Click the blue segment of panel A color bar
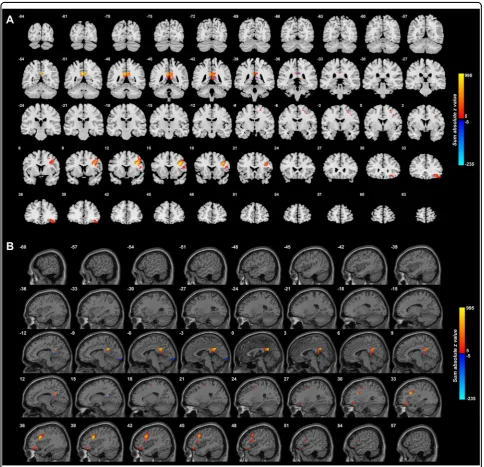Screen dimensions: 484x467 click(x=462, y=142)
